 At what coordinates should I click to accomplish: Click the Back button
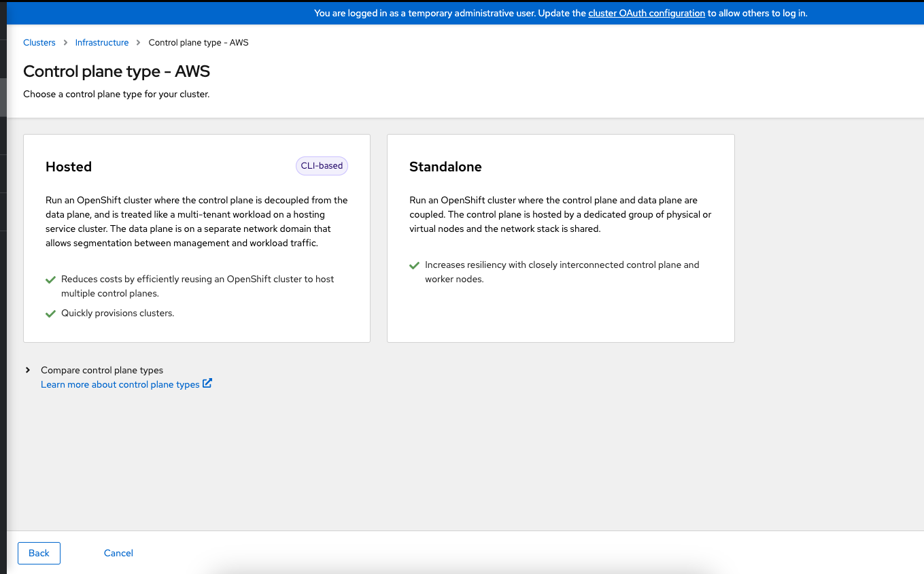tap(39, 553)
